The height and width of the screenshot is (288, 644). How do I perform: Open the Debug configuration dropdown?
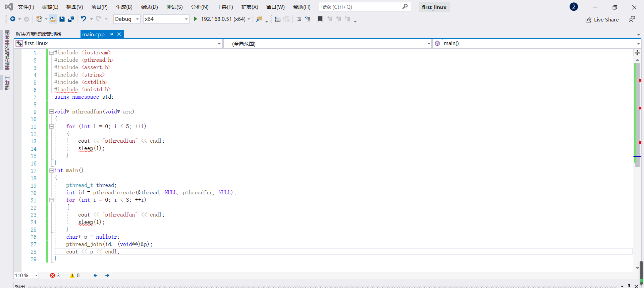pos(127,19)
